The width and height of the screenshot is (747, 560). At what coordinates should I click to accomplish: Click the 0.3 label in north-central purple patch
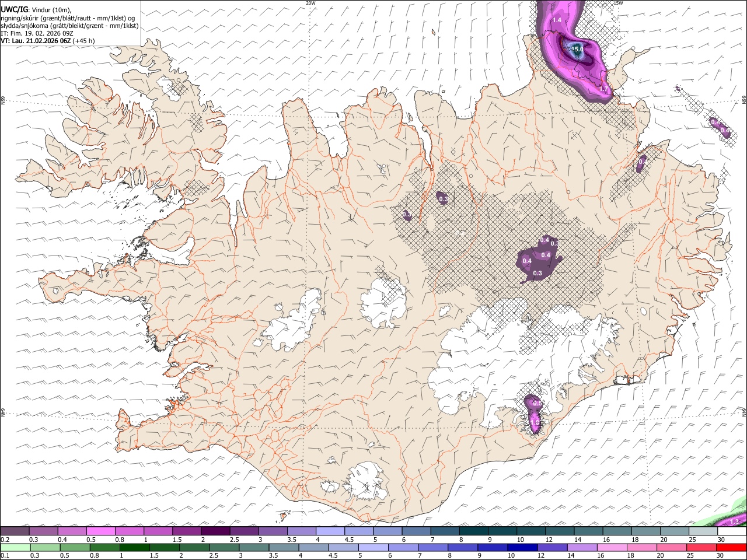click(x=443, y=199)
